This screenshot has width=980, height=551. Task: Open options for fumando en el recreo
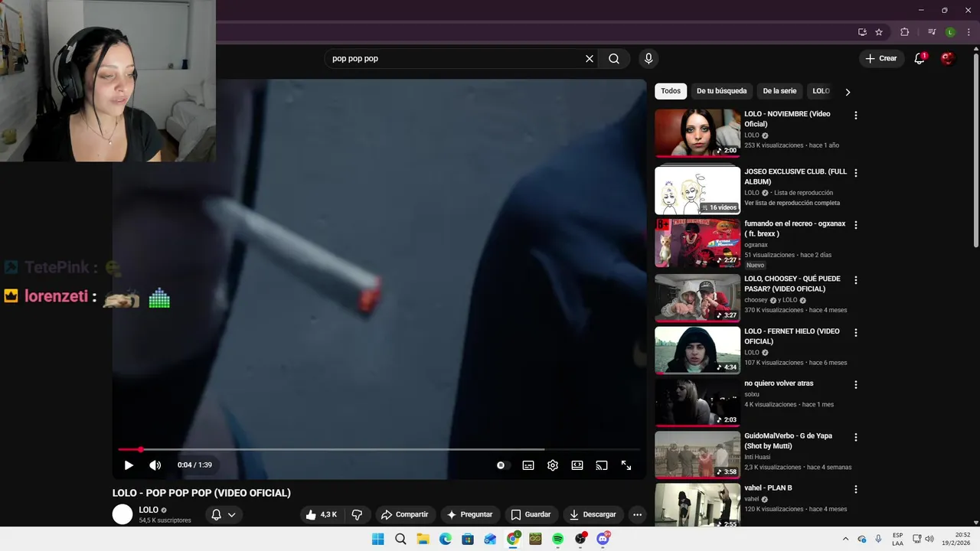click(x=856, y=225)
